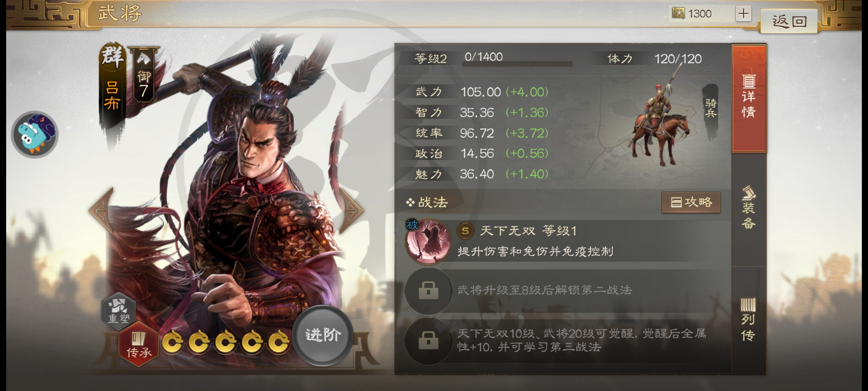Click the blue pig assistant avatar
This screenshot has width=868, height=391.
tap(35, 134)
